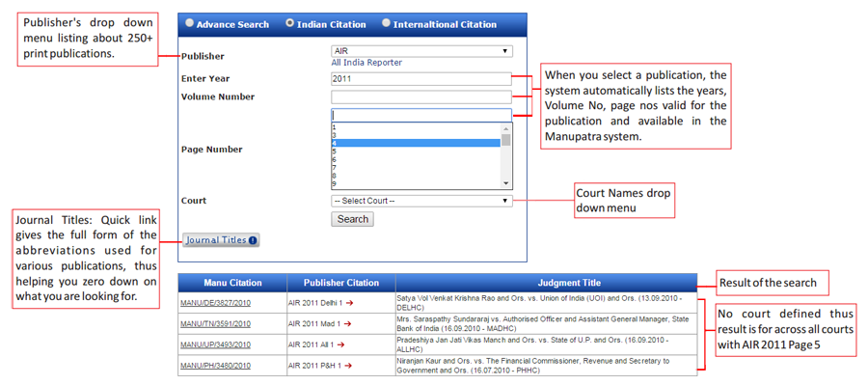The height and width of the screenshot is (385, 868).
Task: Open the Publisher AIR dropdown
Action: click(x=421, y=51)
